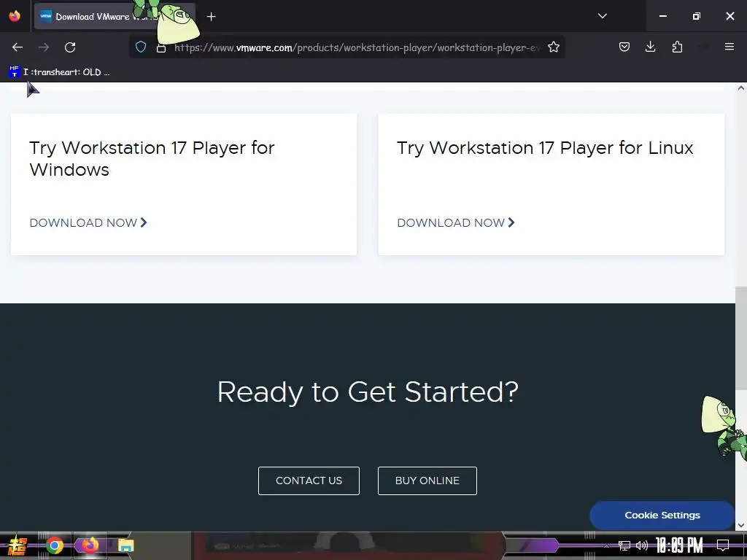The height and width of the screenshot is (560, 747).
Task: Click the URL address bar
Action: tap(356, 47)
